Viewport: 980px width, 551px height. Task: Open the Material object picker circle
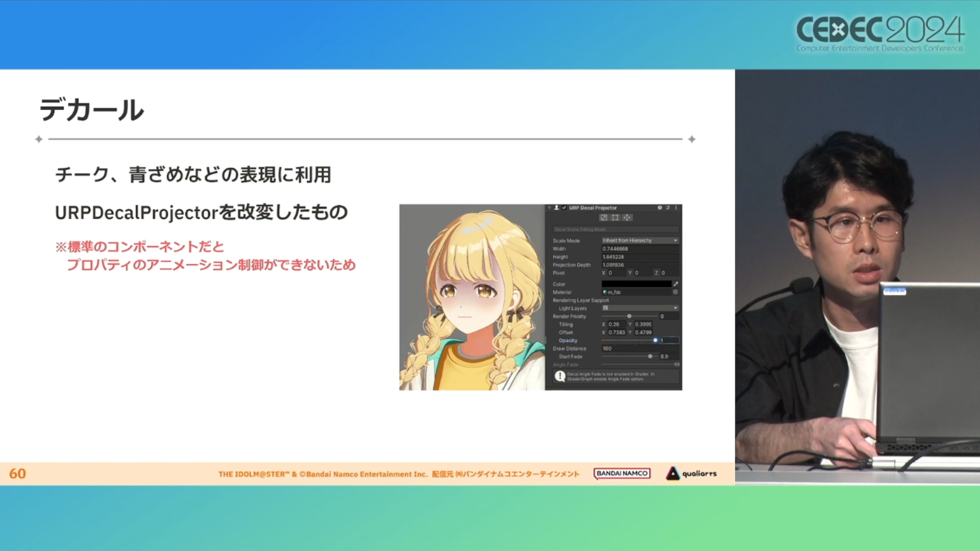point(675,292)
